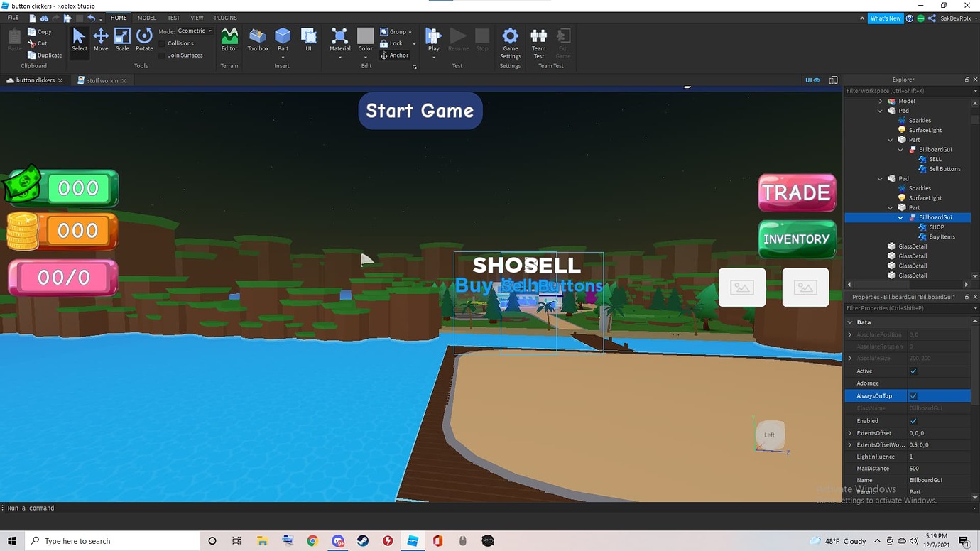Activate the Move tool
The height and width of the screenshot is (551, 980).
[x=101, y=40]
